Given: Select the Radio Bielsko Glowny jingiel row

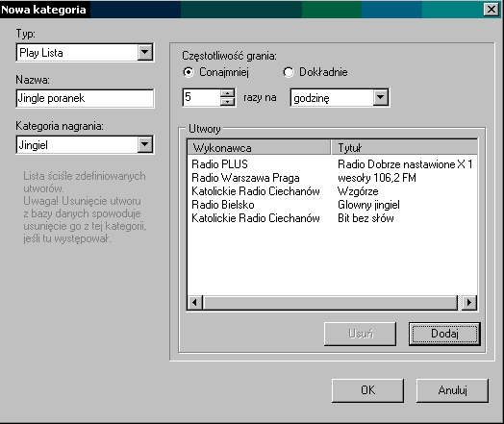Looking at the screenshot, I should [332, 205].
